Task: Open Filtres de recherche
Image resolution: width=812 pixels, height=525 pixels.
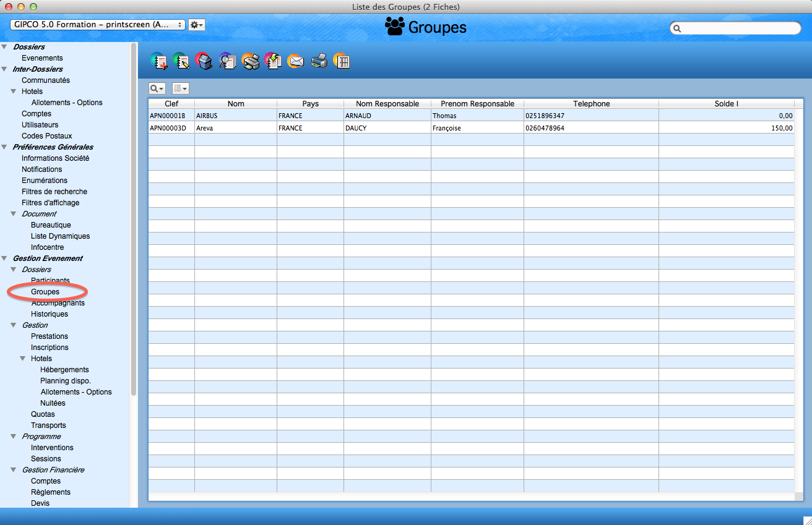Action: tap(54, 192)
